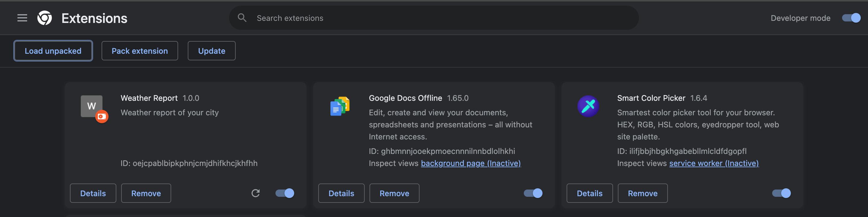Click the Google Docs Offline version 1.65.0
The image size is (868, 217).
(x=458, y=98)
